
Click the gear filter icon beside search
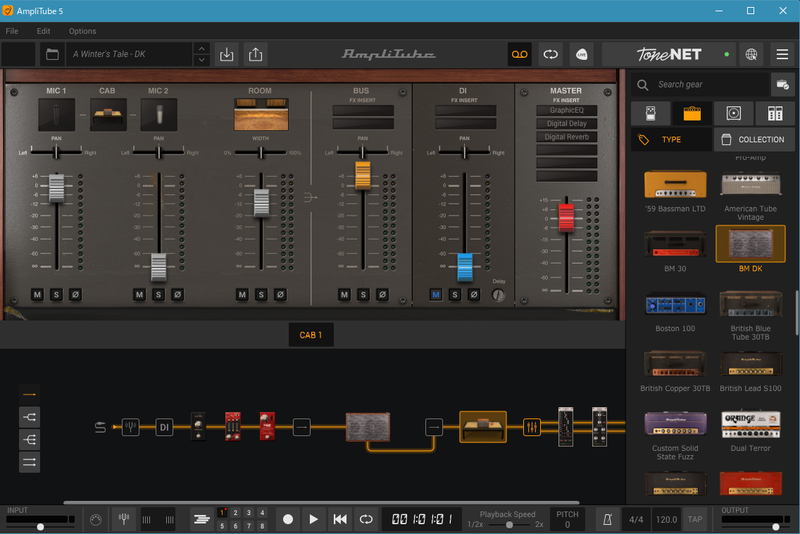point(782,85)
